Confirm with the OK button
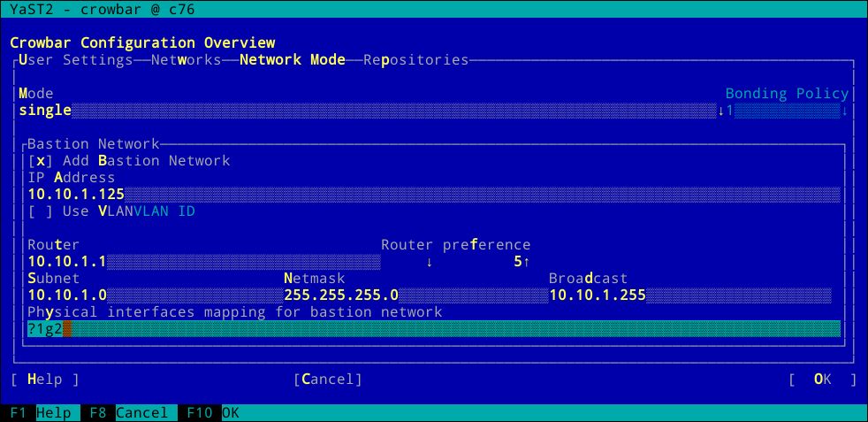The height and width of the screenshot is (422, 868). pos(822,380)
